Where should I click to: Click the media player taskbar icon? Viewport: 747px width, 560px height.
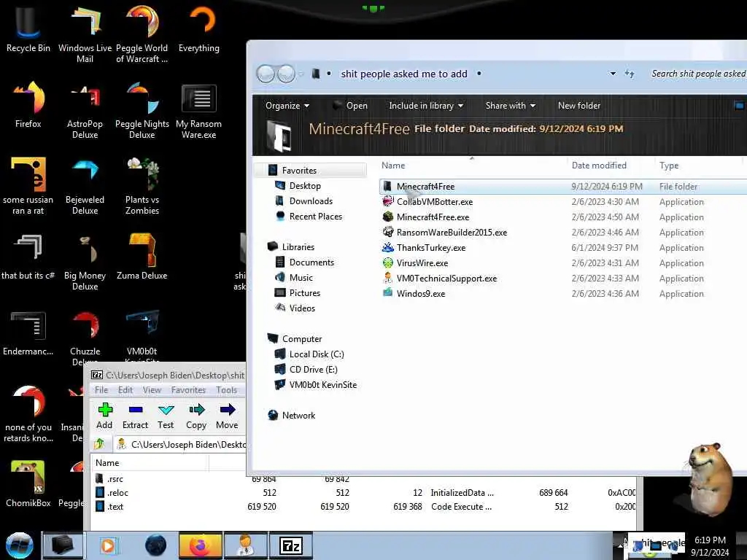click(108, 545)
